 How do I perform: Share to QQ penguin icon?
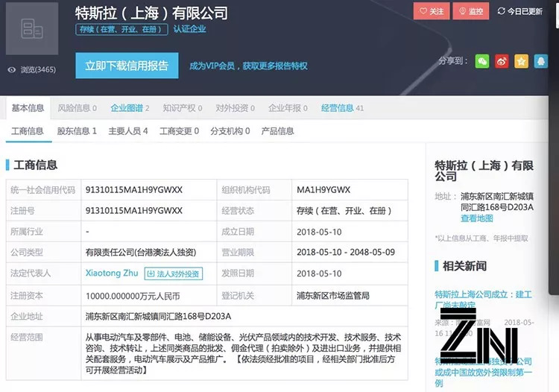[540, 61]
